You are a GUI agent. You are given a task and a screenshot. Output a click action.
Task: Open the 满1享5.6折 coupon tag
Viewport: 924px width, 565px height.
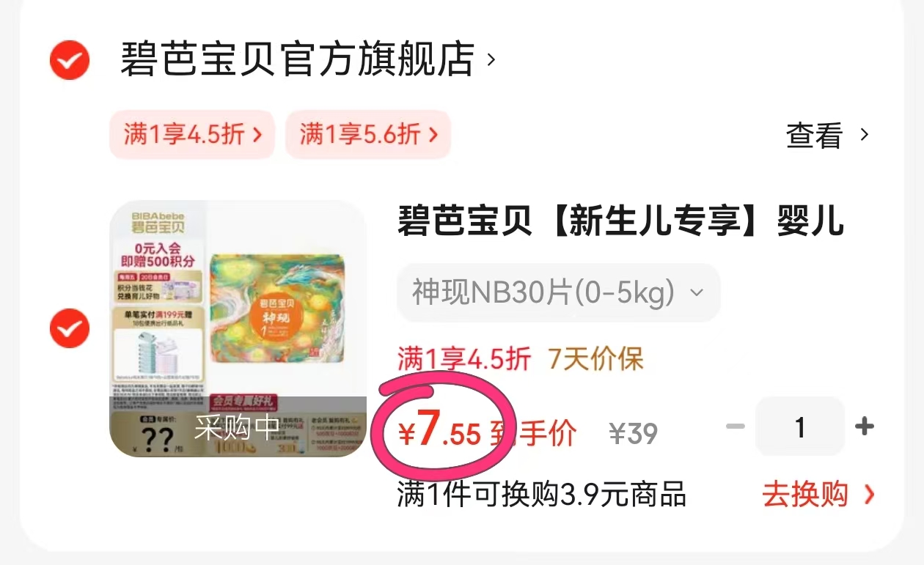(368, 134)
